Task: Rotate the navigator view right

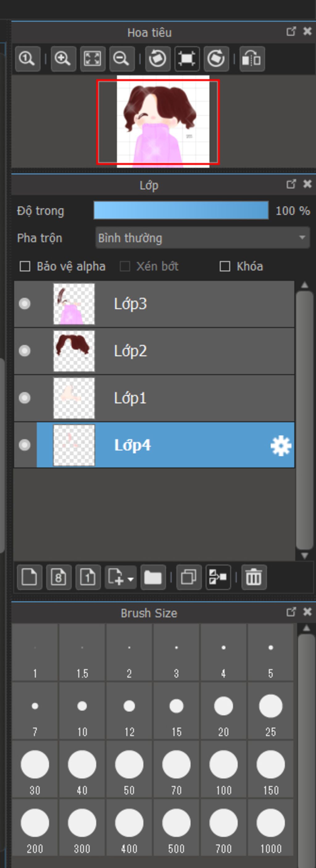Action: tap(216, 59)
